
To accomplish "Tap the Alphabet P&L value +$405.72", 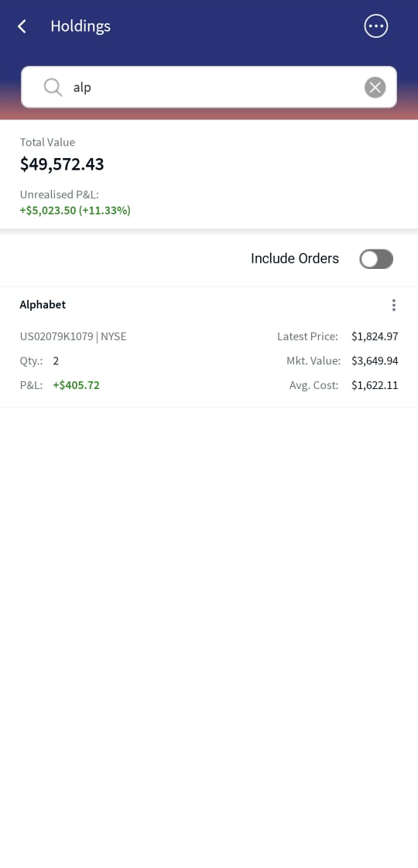I will 77,385.
